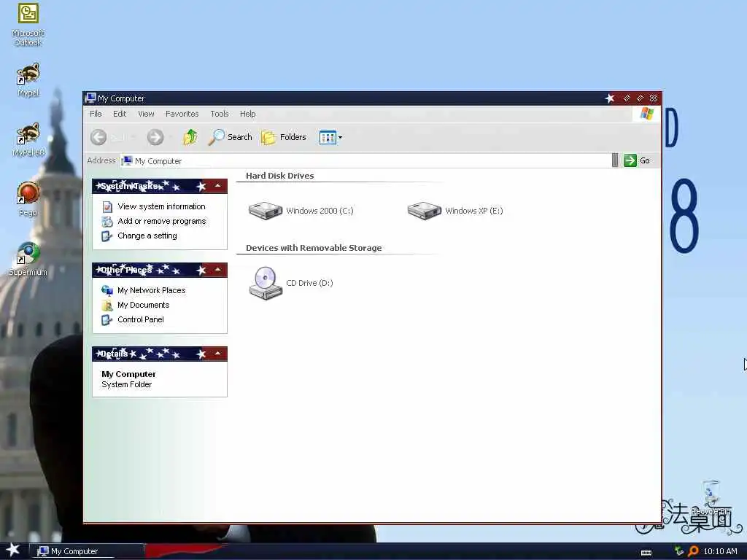Collapse the Other Places panel
747x560 pixels.
coord(217,270)
